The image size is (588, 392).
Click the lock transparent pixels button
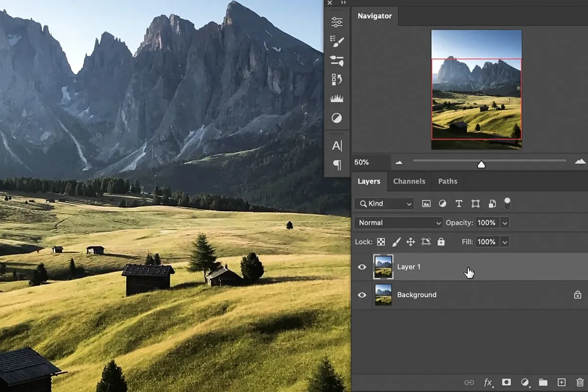tap(381, 242)
